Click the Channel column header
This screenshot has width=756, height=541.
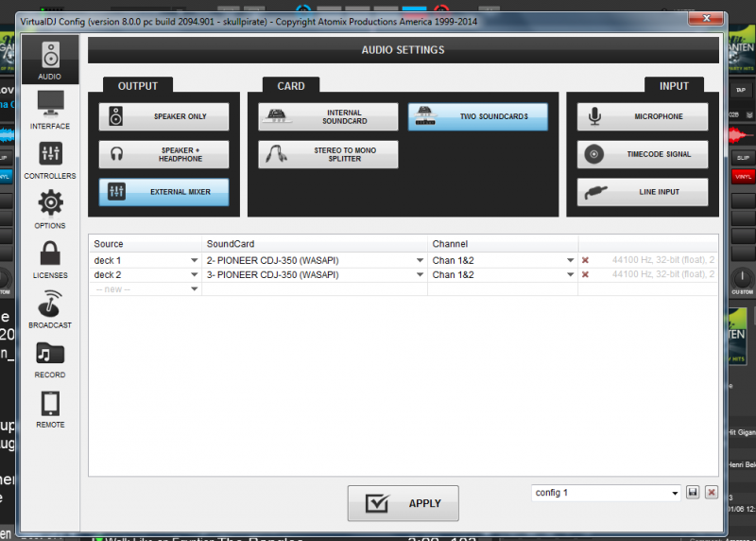(503, 244)
